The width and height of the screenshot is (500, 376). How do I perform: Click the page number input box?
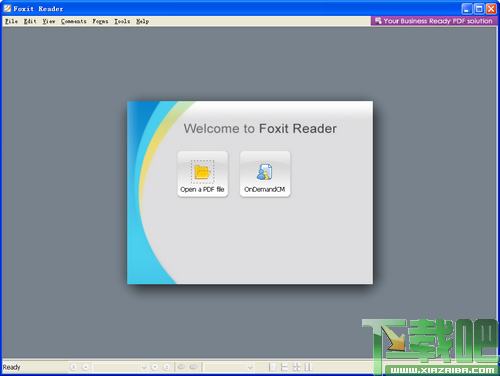click(x=116, y=367)
